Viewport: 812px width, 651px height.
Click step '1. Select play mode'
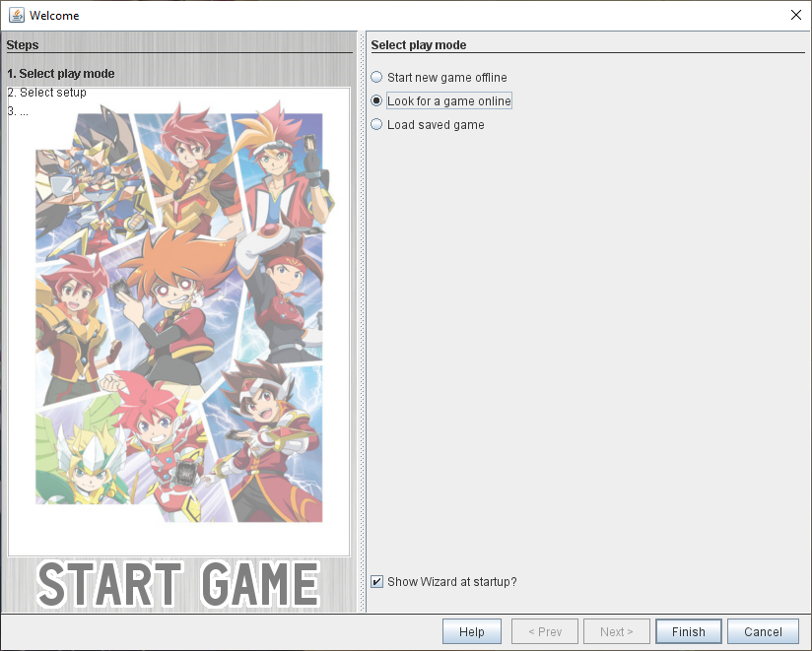pos(60,74)
